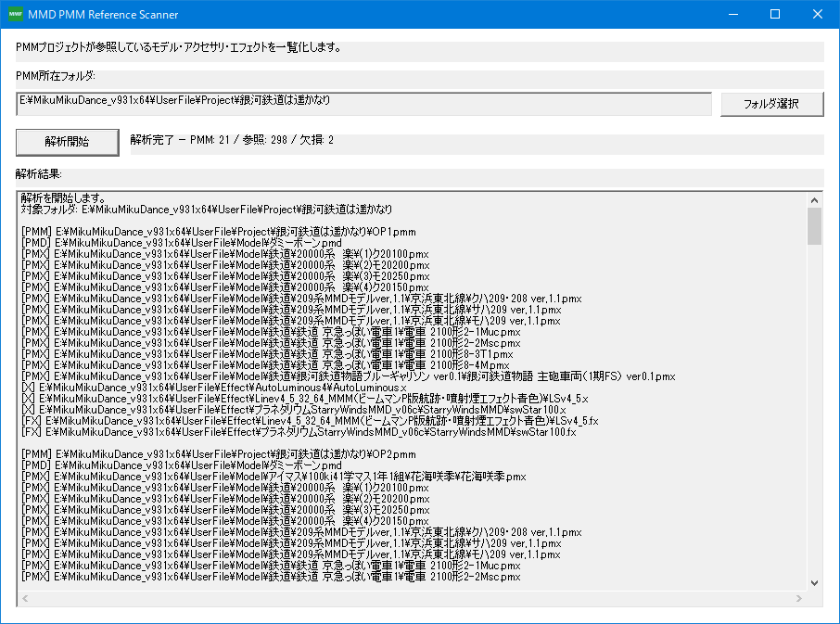Image resolution: width=840 pixels, height=624 pixels.
Task: Click the 解析結果 label
Action: pos(39,174)
